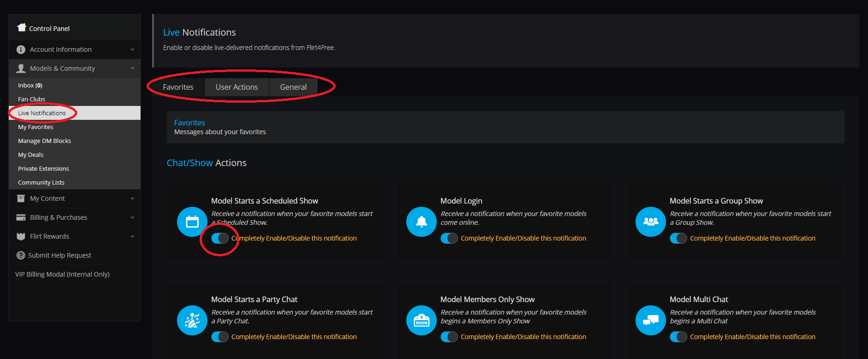Open My Favorites in the sidebar

36,127
